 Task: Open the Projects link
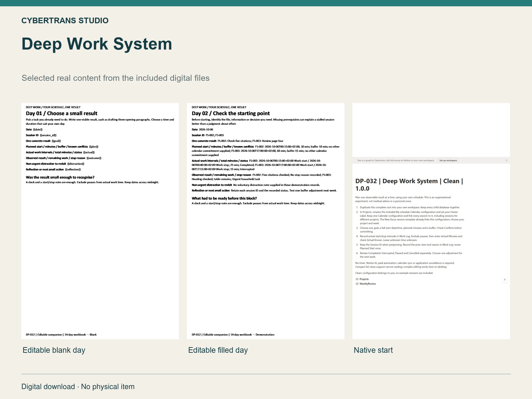364,279
